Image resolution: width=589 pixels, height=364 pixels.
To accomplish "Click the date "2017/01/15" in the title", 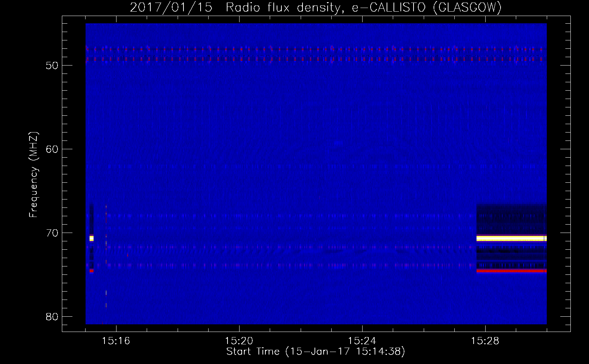I will pyautogui.click(x=171, y=7).
